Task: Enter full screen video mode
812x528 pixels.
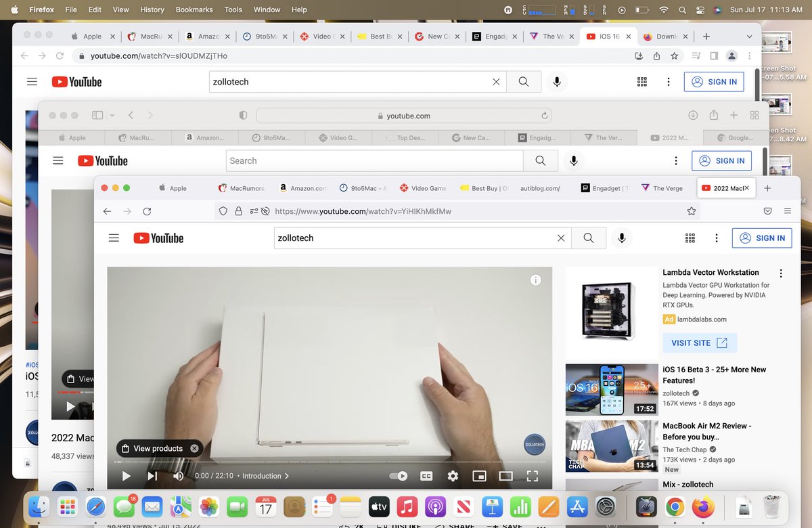Action: click(x=532, y=476)
